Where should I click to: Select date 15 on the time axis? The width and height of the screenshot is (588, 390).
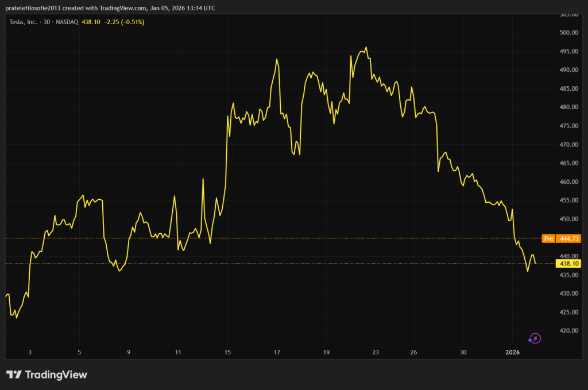[227, 352]
